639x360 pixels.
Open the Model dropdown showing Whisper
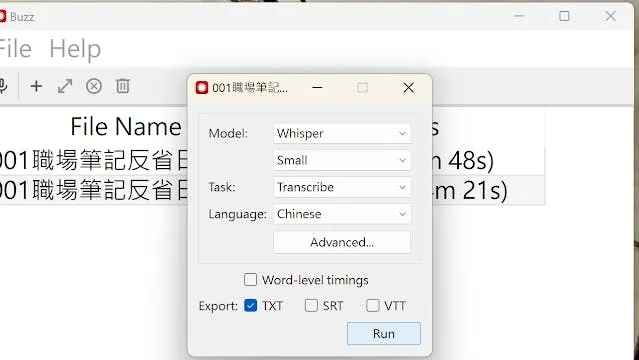pos(342,133)
